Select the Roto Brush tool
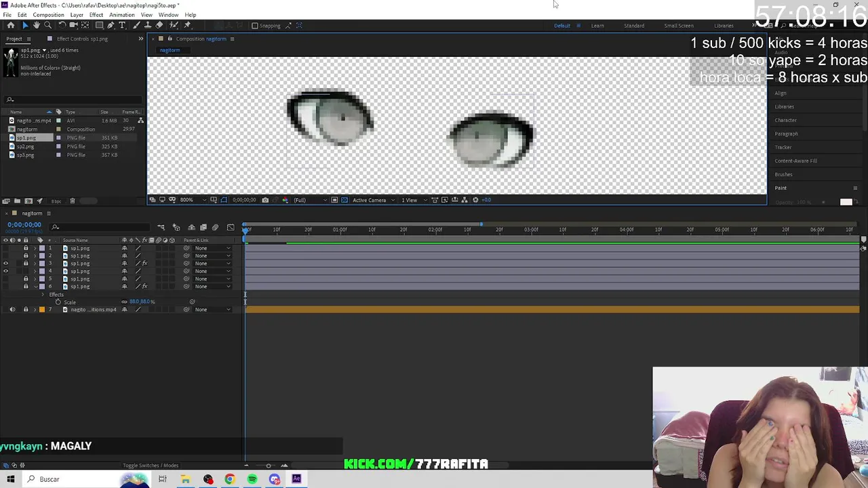 tap(174, 25)
